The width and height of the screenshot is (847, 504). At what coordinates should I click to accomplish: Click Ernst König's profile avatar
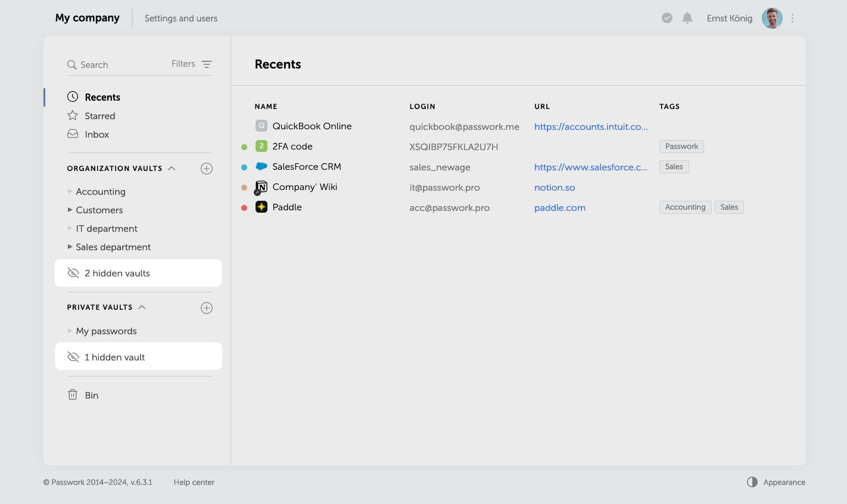point(772,18)
